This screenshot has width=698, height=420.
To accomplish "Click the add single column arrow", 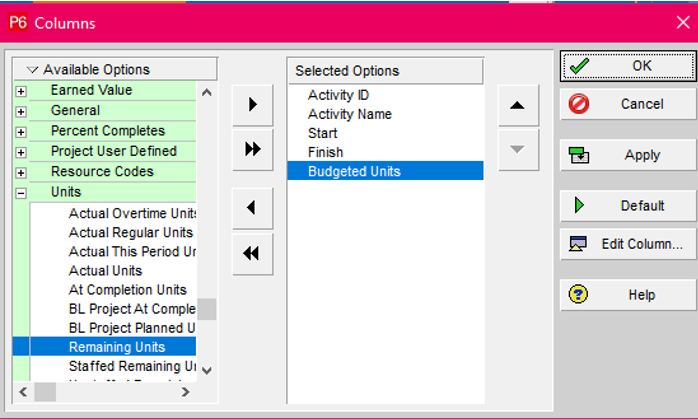I will coord(252,105).
